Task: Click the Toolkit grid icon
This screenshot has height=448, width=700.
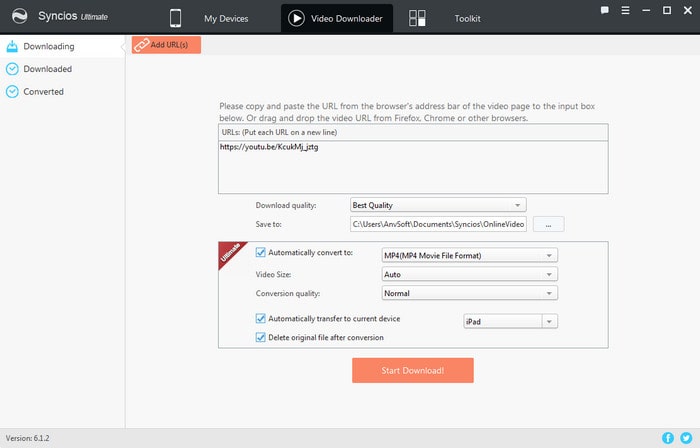Action: [x=417, y=18]
